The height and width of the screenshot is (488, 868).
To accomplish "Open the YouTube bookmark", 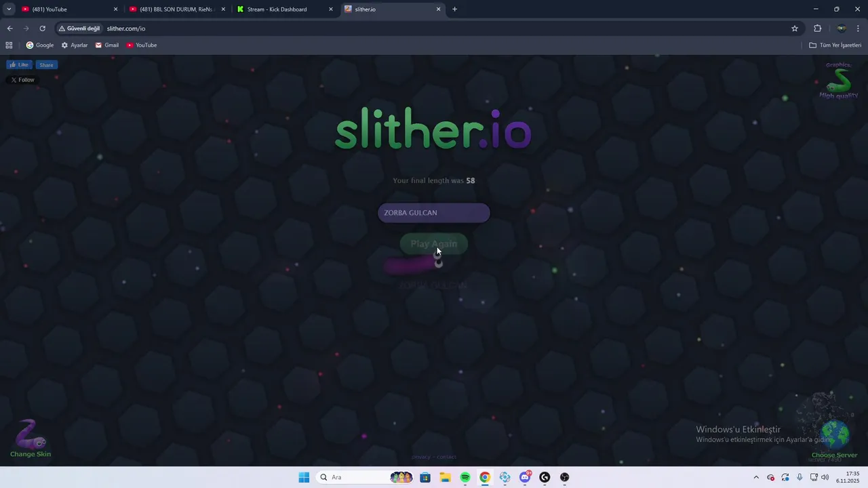I will (142, 45).
